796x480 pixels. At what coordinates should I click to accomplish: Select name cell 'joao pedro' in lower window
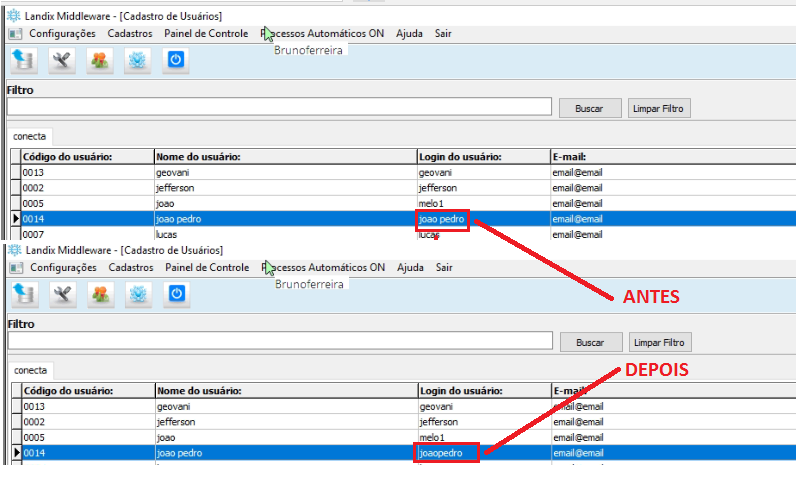286,453
